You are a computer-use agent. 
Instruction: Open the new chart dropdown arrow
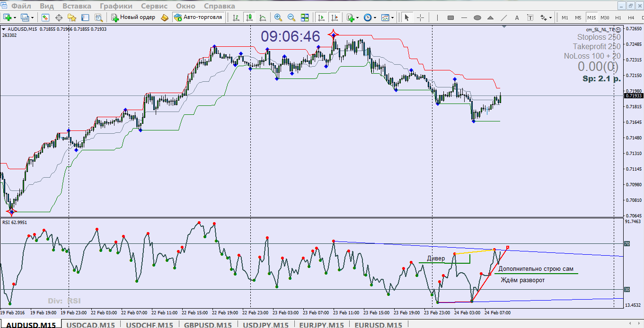[15, 17]
